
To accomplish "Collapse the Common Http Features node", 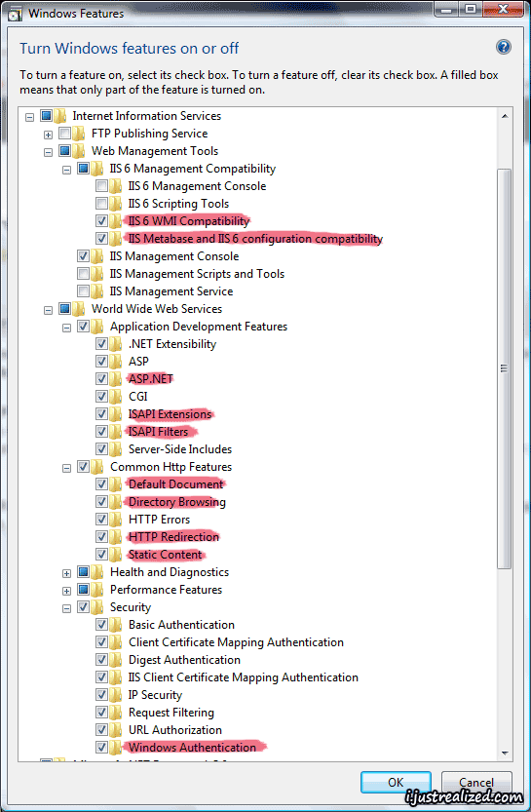I will pyautogui.click(x=67, y=468).
